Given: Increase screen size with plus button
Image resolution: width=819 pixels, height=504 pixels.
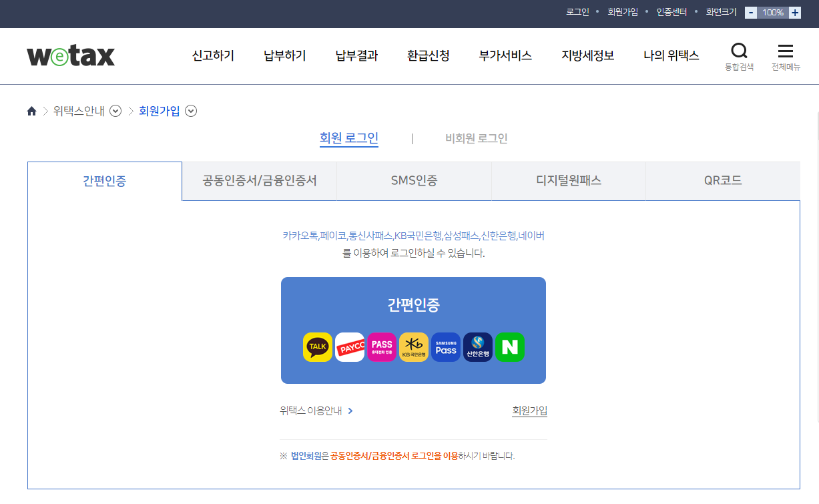Looking at the screenshot, I should coord(795,12).
